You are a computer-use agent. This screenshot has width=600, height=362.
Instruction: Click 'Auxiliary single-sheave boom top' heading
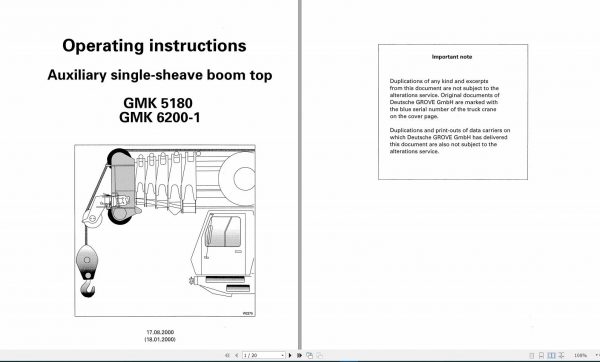click(160, 75)
